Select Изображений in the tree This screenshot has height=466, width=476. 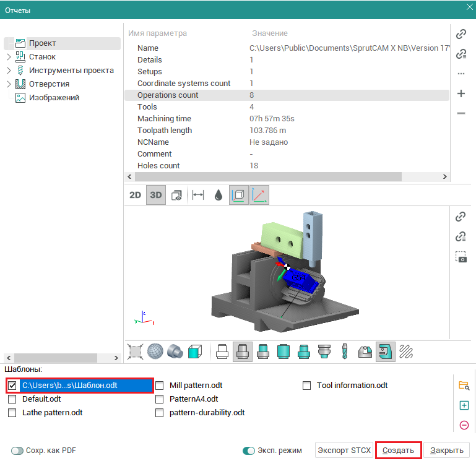point(54,98)
